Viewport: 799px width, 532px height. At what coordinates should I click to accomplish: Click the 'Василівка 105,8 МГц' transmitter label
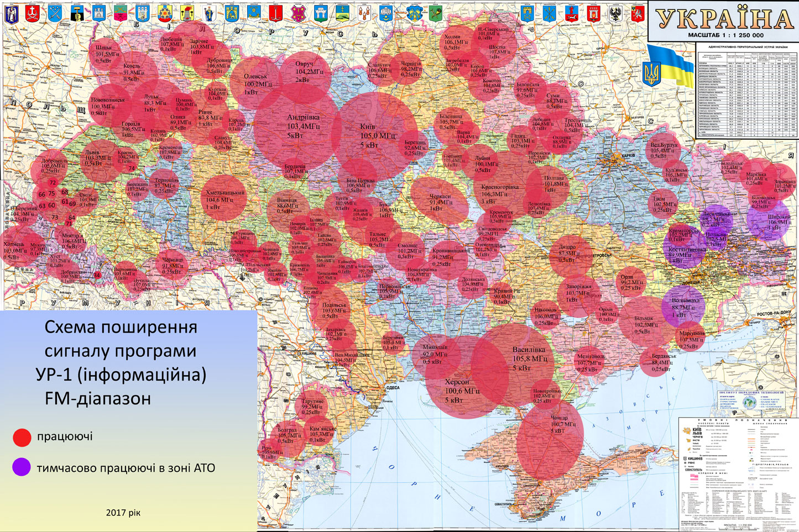point(529,359)
